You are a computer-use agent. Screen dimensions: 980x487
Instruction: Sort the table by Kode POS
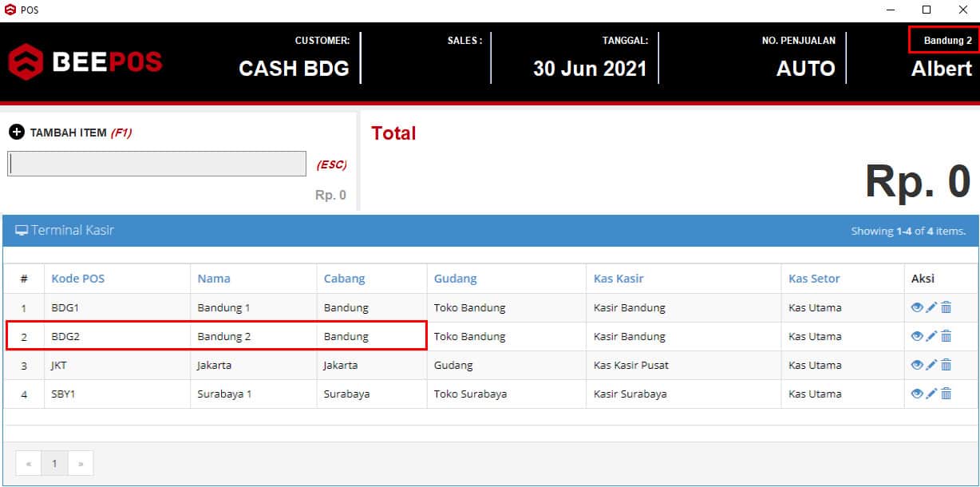tap(78, 279)
